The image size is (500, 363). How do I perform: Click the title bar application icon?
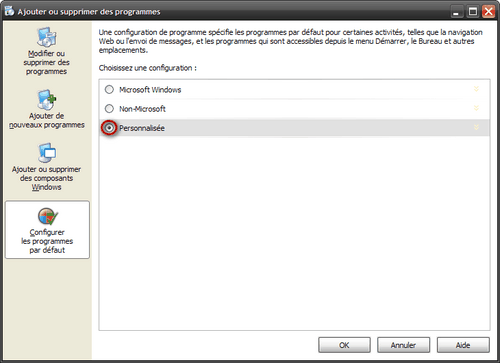(9, 11)
